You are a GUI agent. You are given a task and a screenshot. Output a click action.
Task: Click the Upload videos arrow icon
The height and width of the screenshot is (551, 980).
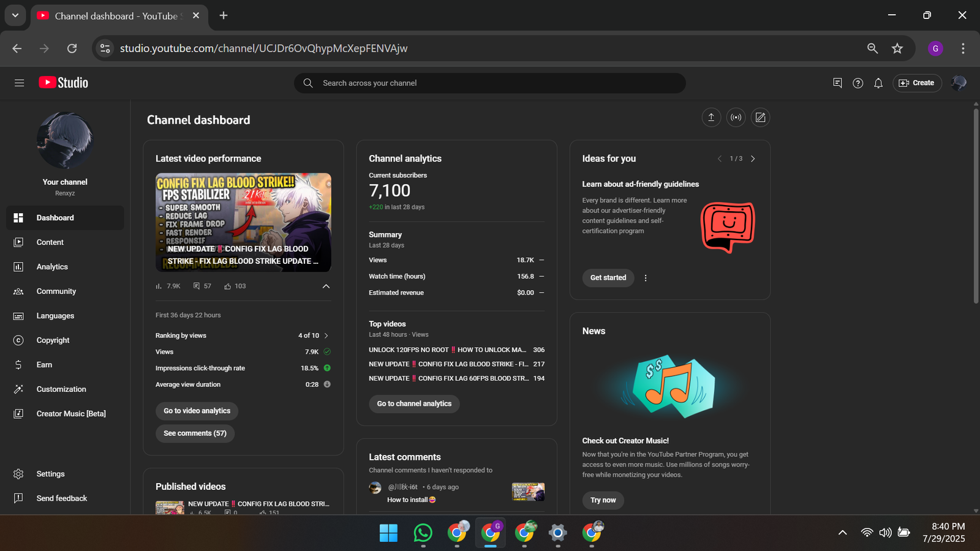click(x=711, y=118)
